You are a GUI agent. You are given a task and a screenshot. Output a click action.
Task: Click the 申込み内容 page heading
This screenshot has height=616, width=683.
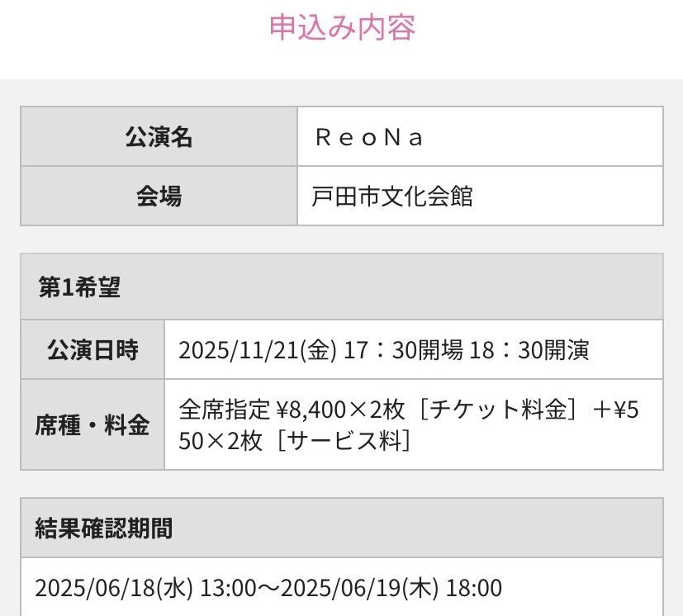(343, 27)
